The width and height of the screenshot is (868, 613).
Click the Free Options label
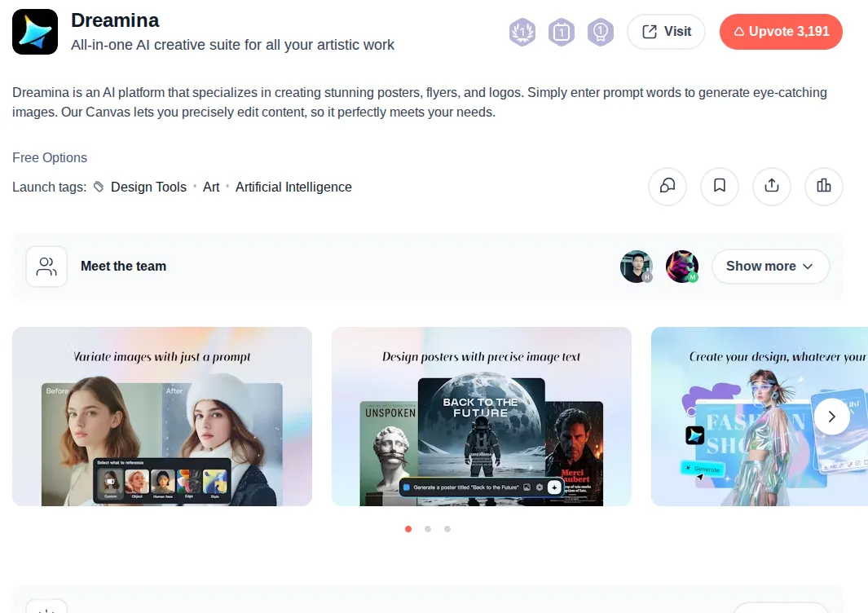pos(50,158)
